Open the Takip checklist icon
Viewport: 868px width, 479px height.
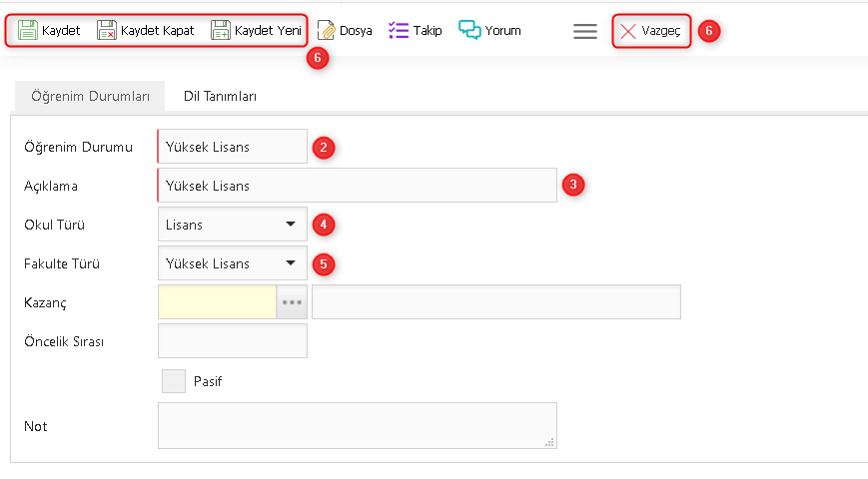[399, 30]
